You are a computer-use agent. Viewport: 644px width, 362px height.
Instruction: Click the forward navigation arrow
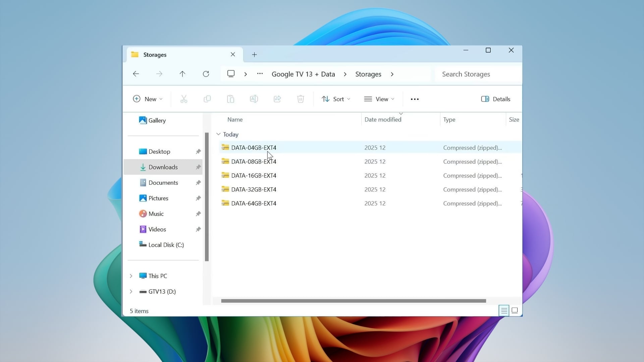coord(159,74)
